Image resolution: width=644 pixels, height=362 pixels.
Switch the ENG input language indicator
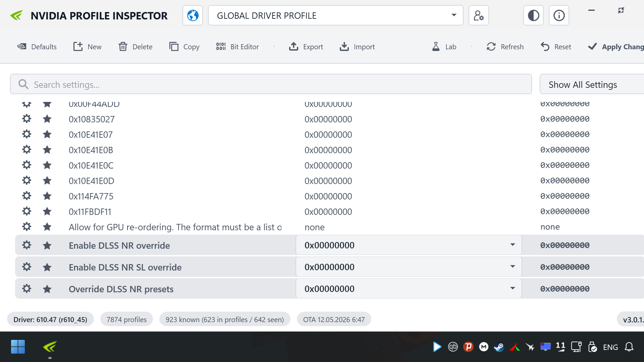coord(610,347)
